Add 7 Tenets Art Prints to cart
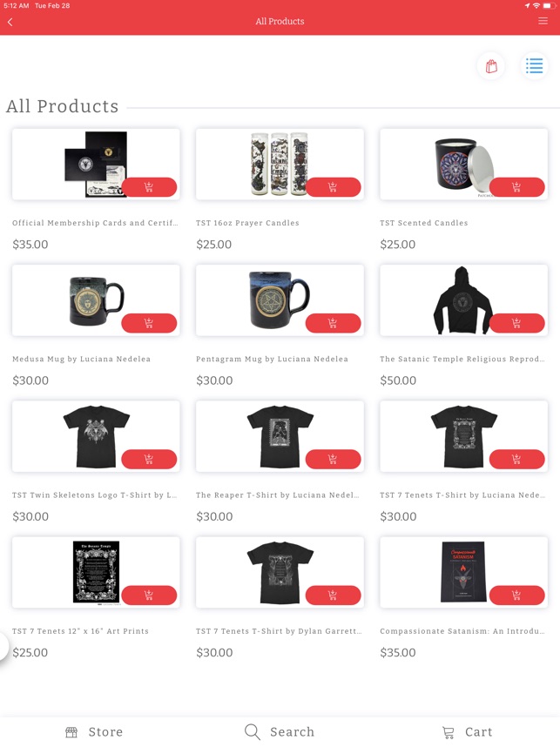560x747 pixels. 149,595
